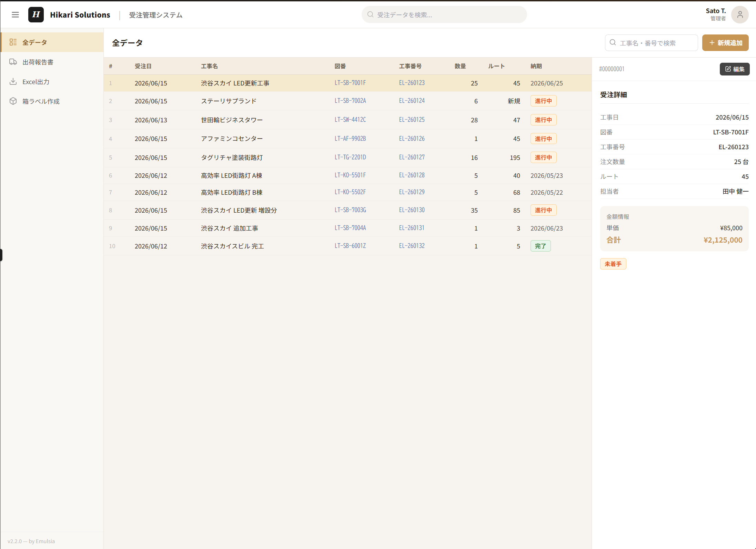
Task: Open 工事番号 link EL-260132
Action: (412, 246)
